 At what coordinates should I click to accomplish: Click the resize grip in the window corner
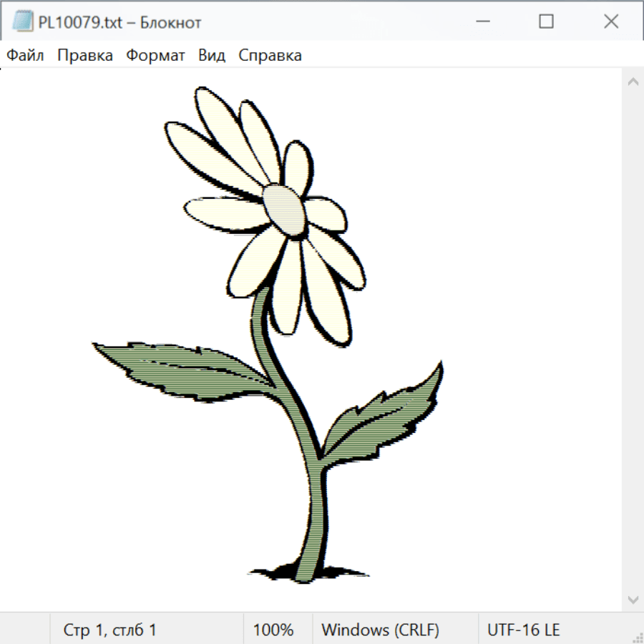pos(637,637)
